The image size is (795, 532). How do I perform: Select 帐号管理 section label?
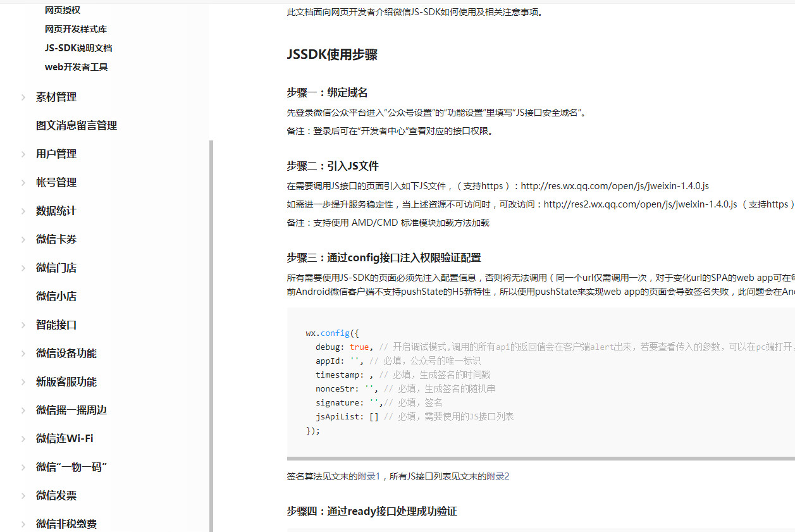tap(56, 182)
